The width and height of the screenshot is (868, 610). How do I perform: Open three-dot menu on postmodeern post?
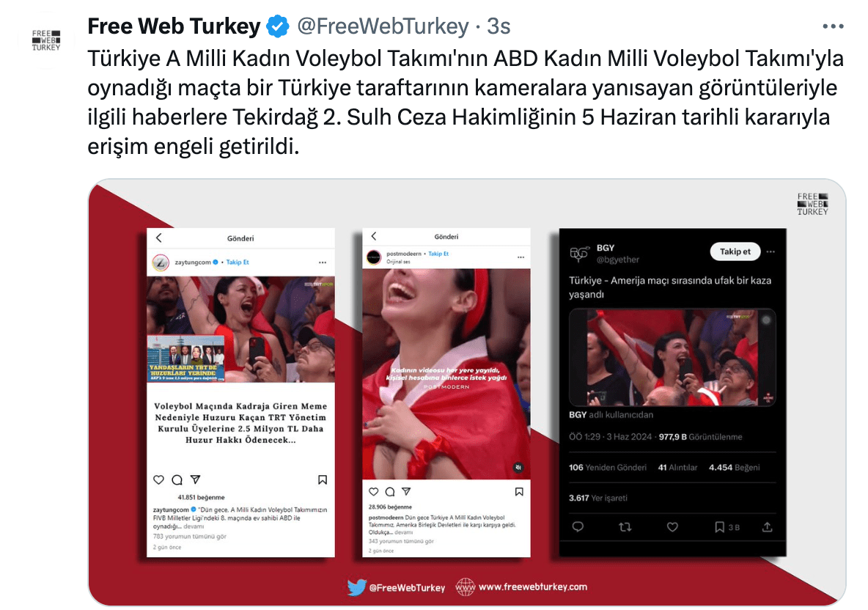521,257
